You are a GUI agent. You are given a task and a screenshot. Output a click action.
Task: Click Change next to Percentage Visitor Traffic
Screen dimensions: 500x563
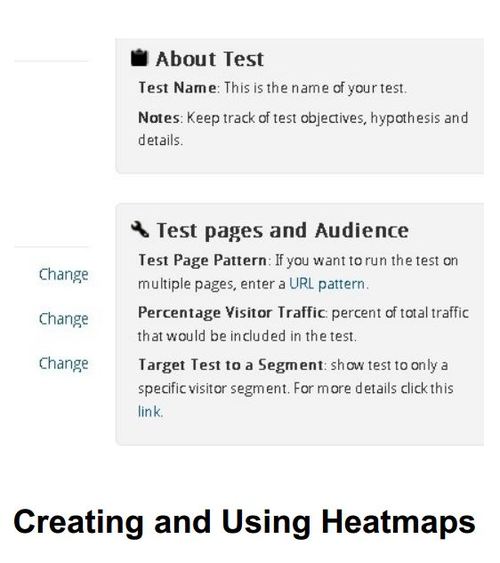tap(64, 319)
